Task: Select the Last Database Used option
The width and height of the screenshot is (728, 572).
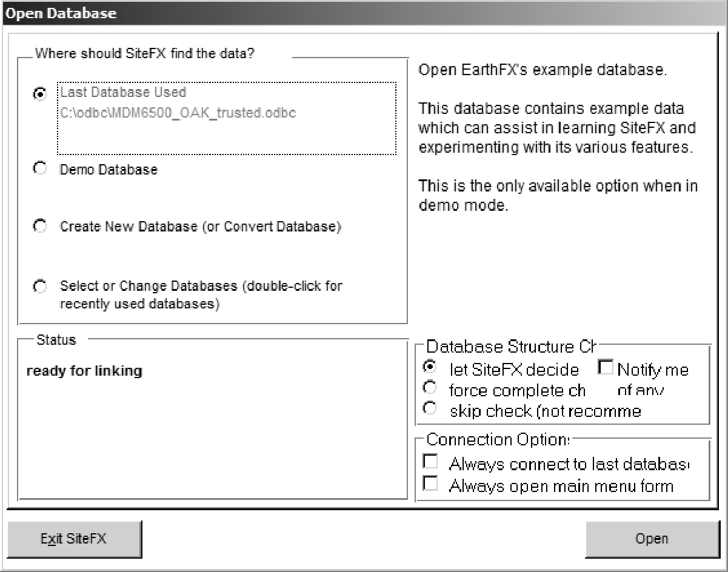Action: pyautogui.click(x=40, y=94)
